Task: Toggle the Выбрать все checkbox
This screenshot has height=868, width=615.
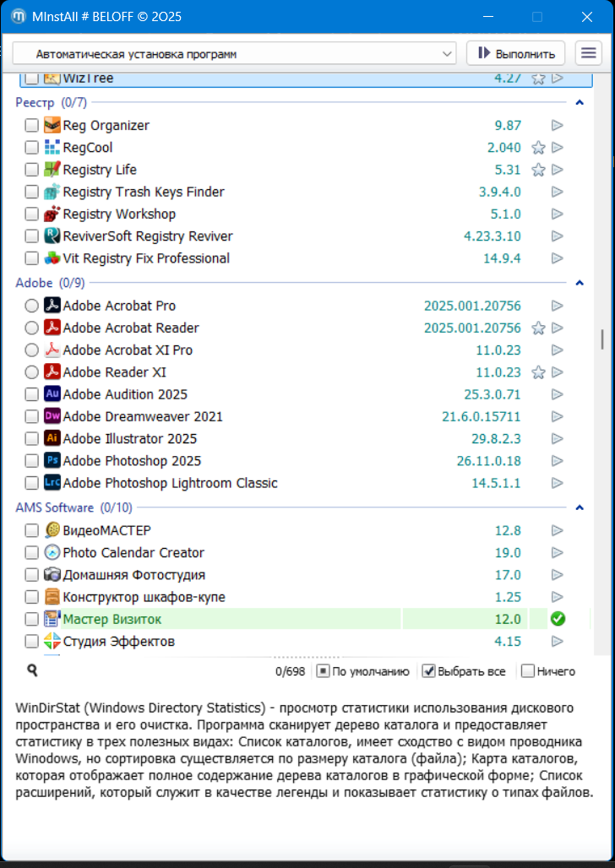Action: pos(428,672)
